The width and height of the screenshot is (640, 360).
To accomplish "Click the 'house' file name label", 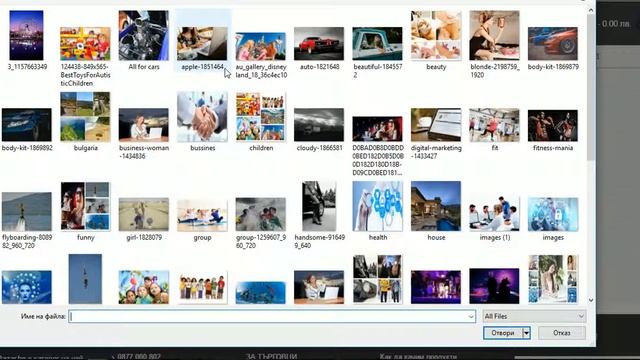I will point(436,237).
